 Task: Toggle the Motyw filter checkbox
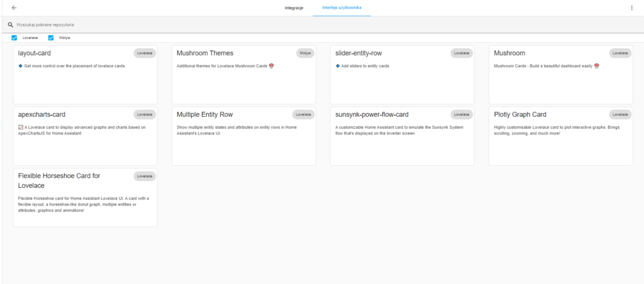click(x=52, y=38)
